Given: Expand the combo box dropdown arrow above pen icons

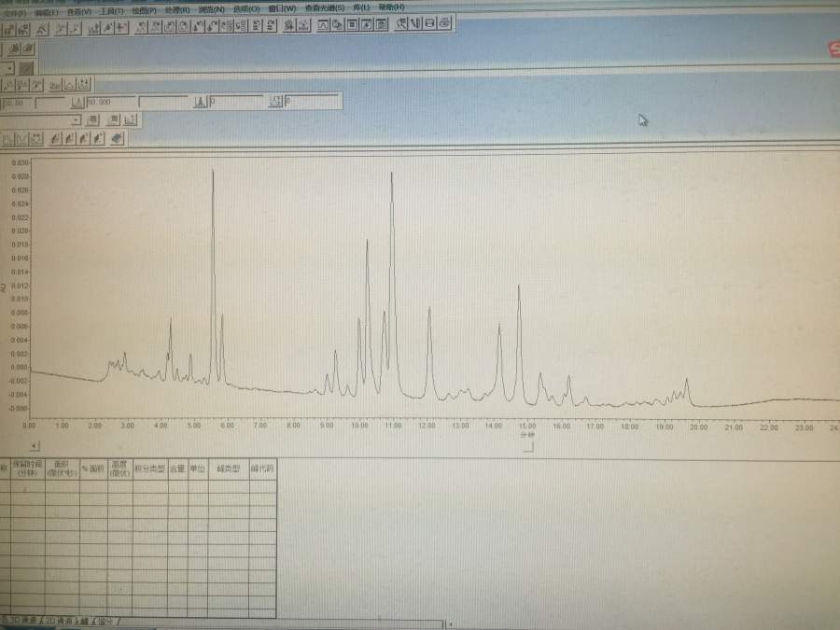Looking at the screenshot, I should 77,120.
